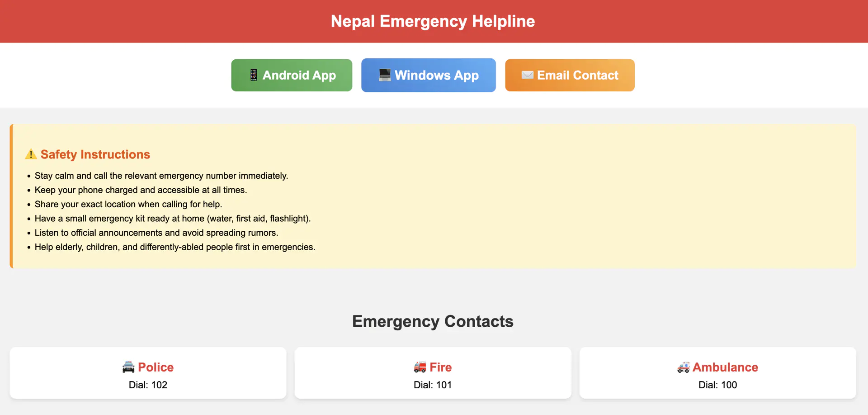Select the Fire contact card
The width and height of the screenshot is (868, 415).
click(x=433, y=373)
